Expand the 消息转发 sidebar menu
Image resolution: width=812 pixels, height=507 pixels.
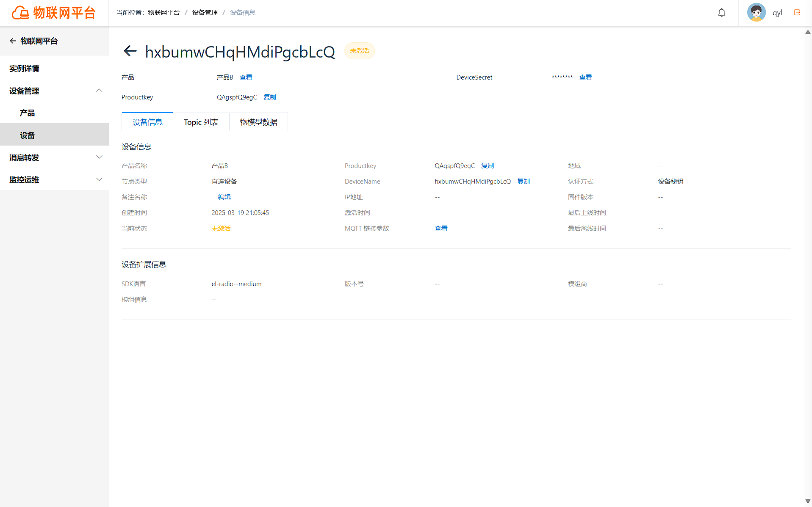(x=99, y=157)
